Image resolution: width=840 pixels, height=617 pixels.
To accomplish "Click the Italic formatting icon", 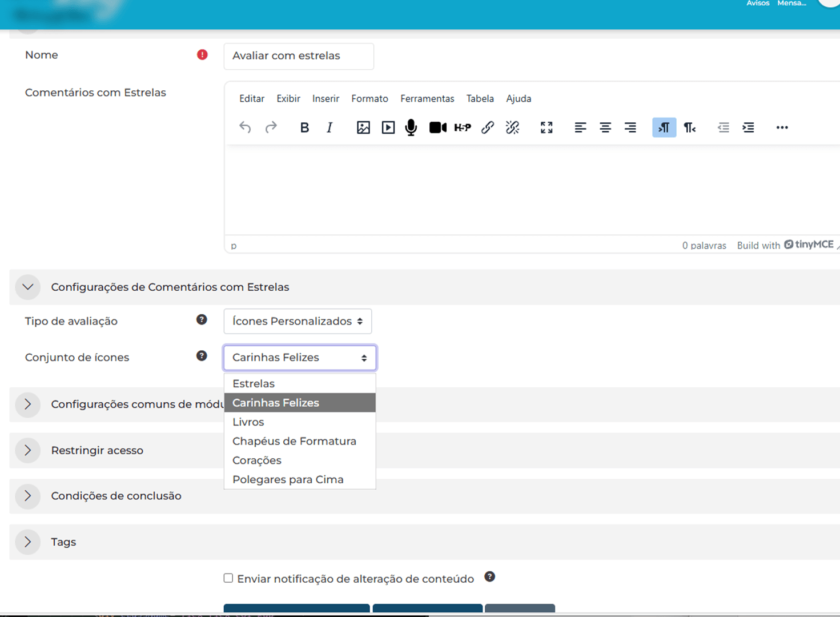I will tap(329, 127).
